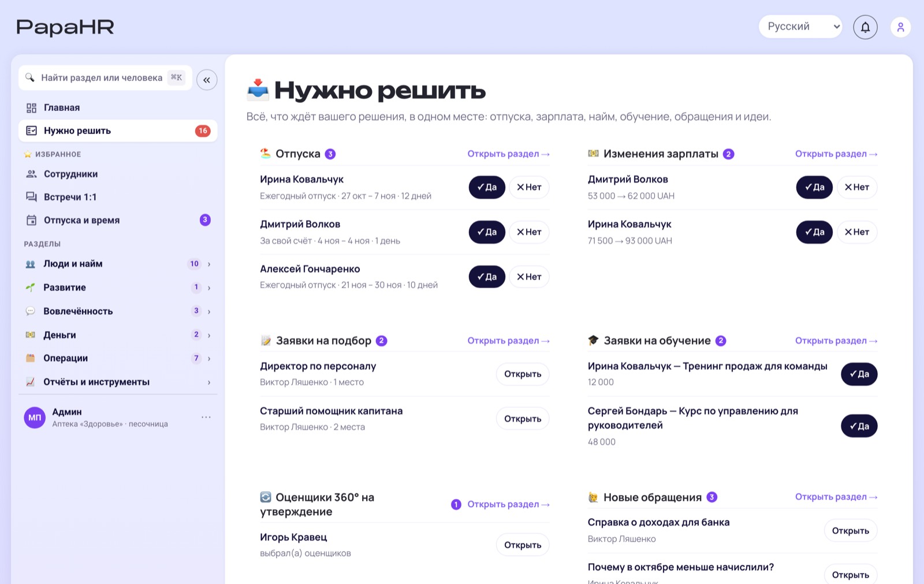Image resolution: width=924 pixels, height=584 pixels.
Task: Click the МП avatar circle
Action: 35,417
